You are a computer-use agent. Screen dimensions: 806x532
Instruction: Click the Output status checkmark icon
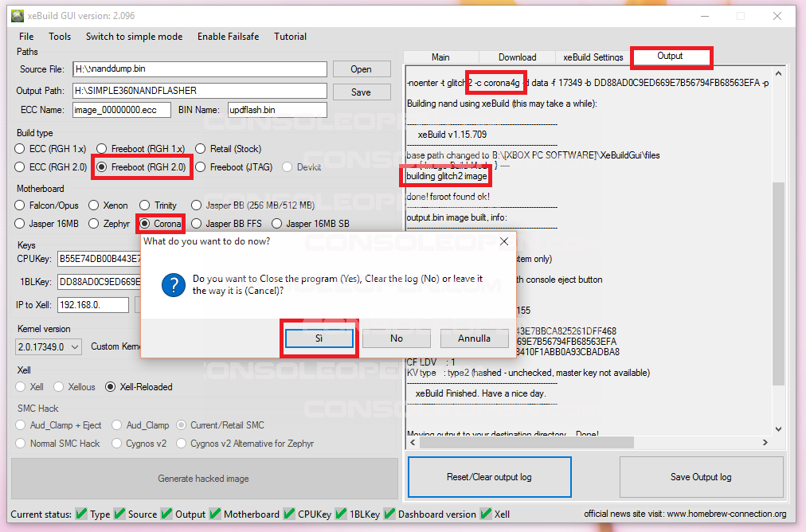point(166,514)
